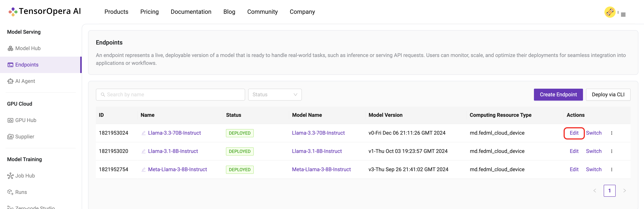644x209 pixels.
Task: Open Meta-Llama-3-8B-Instruct model name link
Action: pyautogui.click(x=321, y=170)
